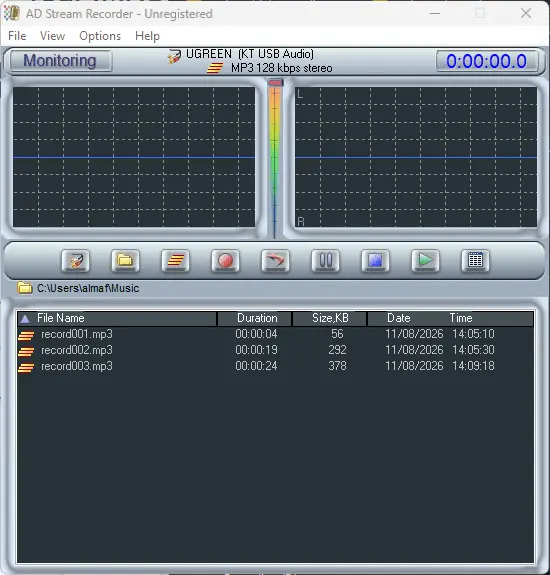Click the right L/R stereo waveform display

click(416, 157)
